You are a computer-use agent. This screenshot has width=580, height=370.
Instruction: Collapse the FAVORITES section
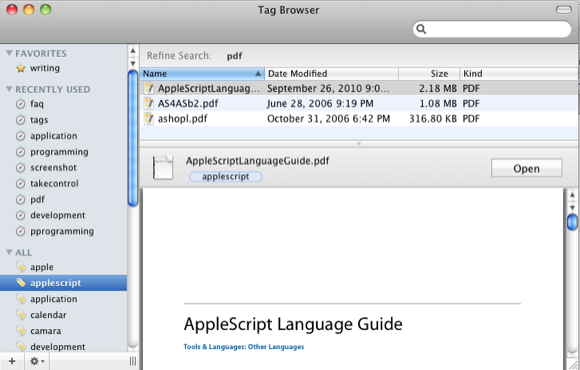(9, 53)
